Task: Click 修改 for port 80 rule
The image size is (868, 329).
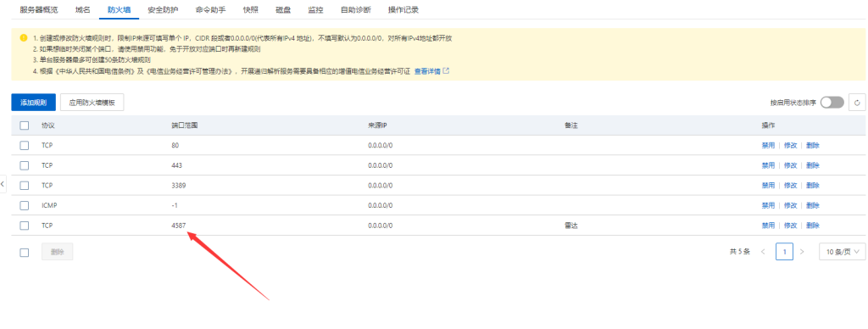Action: 791,145
